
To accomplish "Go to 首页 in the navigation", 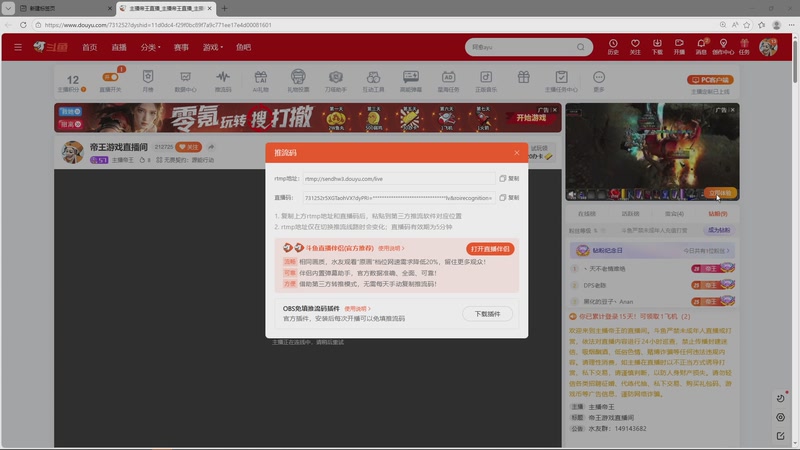I will pos(90,47).
